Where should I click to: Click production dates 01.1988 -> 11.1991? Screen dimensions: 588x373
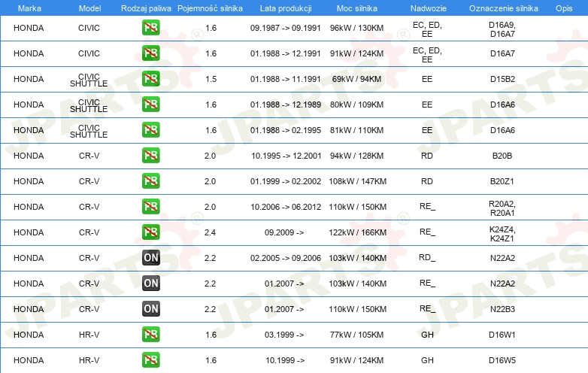[286, 79]
